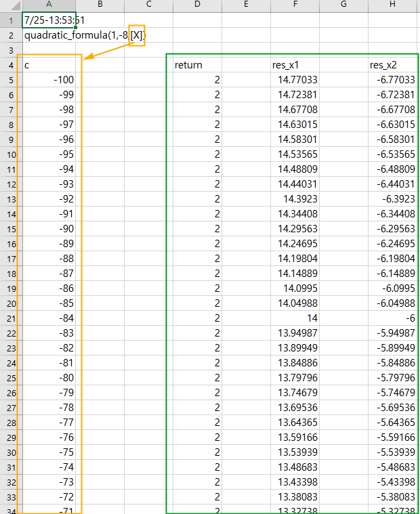
Task: Select column D header
Action: (197, 5)
